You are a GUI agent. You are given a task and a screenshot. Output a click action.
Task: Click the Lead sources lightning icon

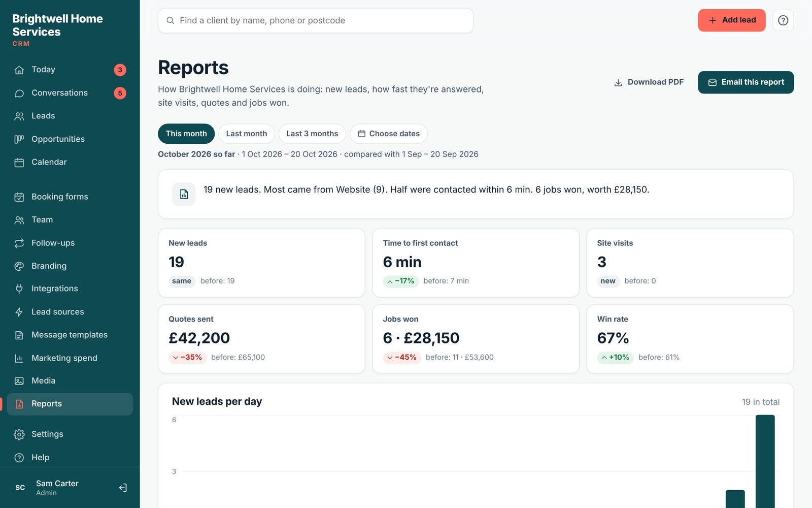tap(19, 312)
